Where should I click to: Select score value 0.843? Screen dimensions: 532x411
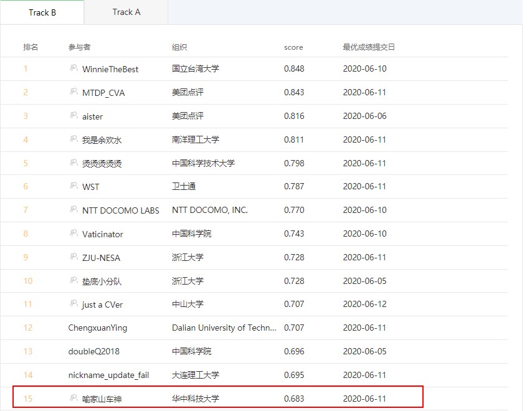[294, 93]
